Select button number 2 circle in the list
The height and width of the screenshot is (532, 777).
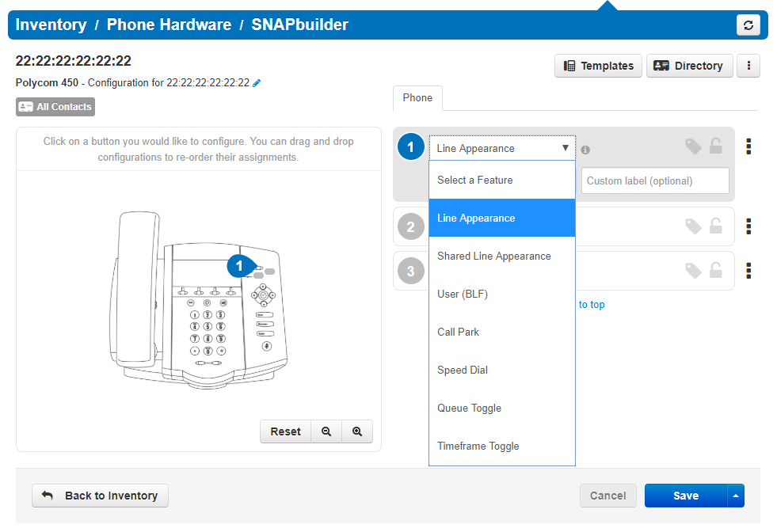coord(411,227)
